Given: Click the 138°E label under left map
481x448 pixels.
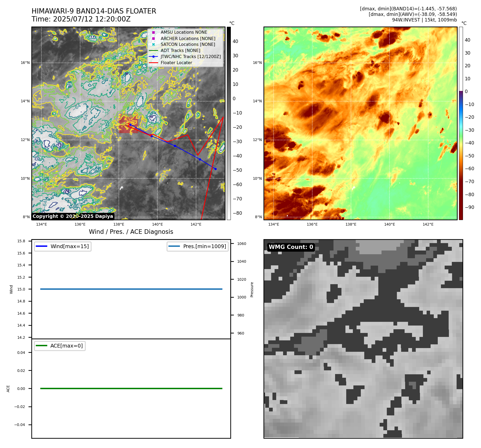Looking at the screenshot, I should pyautogui.click(x=119, y=224).
